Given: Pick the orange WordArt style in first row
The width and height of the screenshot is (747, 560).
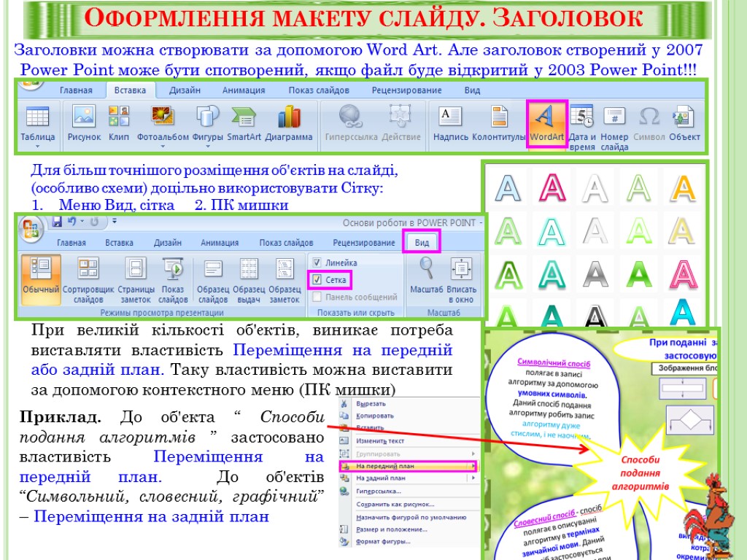Looking at the screenshot, I should (x=683, y=187).
